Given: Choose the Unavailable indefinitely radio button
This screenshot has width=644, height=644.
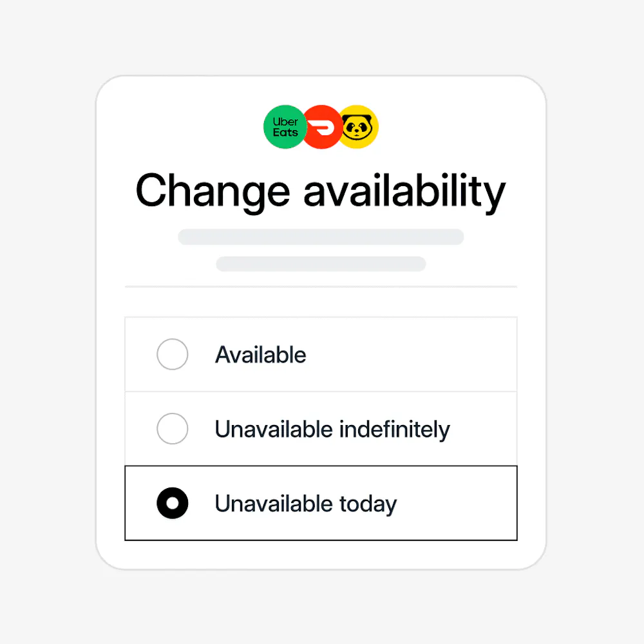Looking at the screenshot, I should [173, 429].
